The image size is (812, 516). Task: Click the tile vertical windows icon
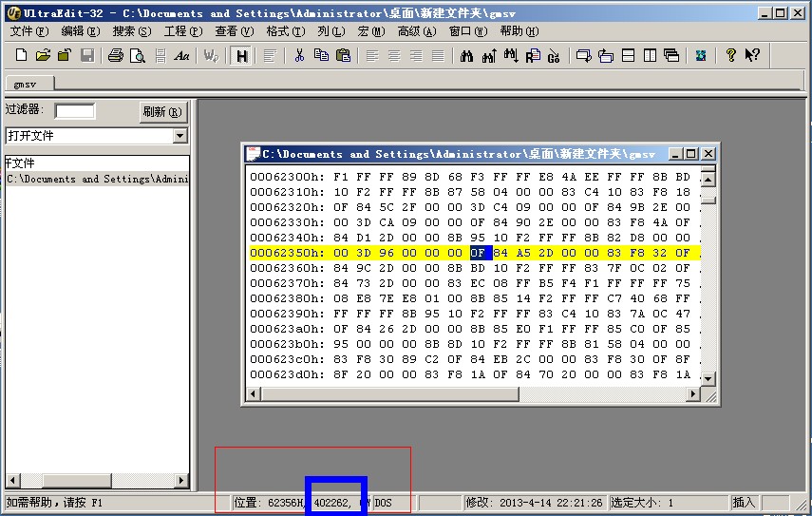(650, 55)
